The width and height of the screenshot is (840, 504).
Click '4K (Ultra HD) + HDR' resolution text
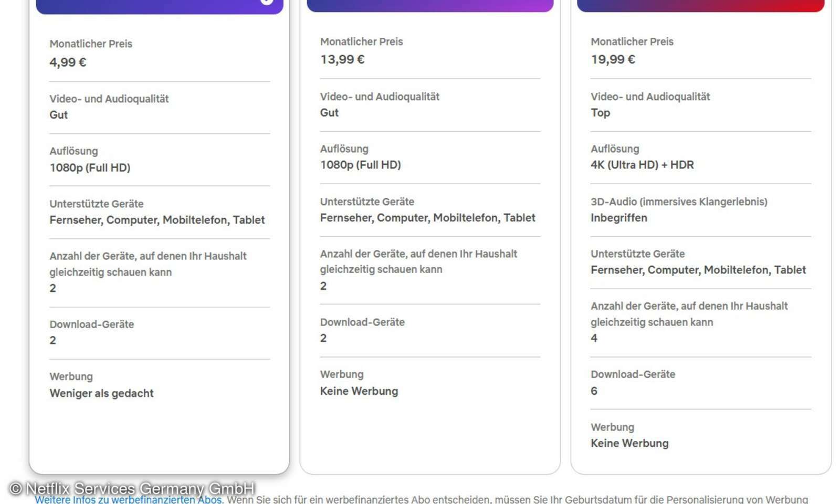642,164
